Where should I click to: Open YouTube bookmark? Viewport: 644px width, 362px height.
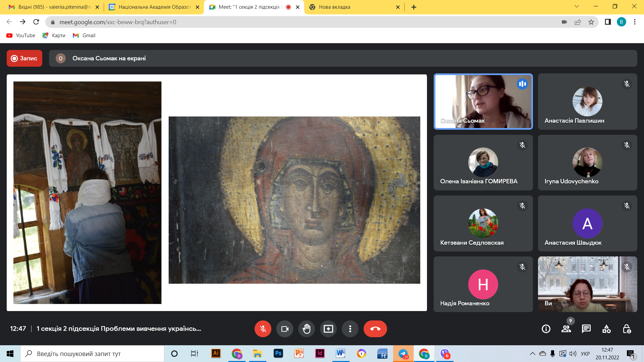21,36
